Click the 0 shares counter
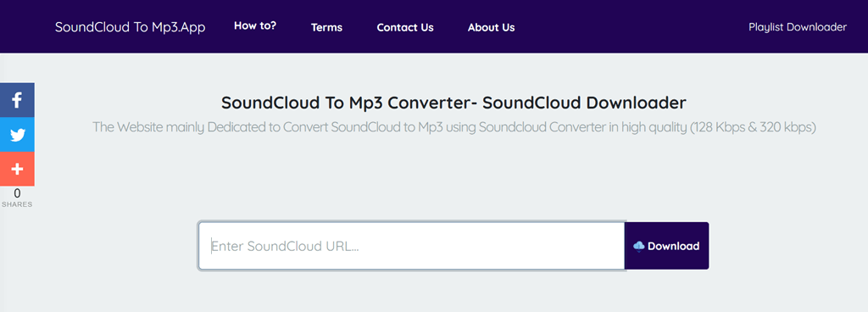Image resolution: width=868 pixels, height=312 pixels. (17, 198)
